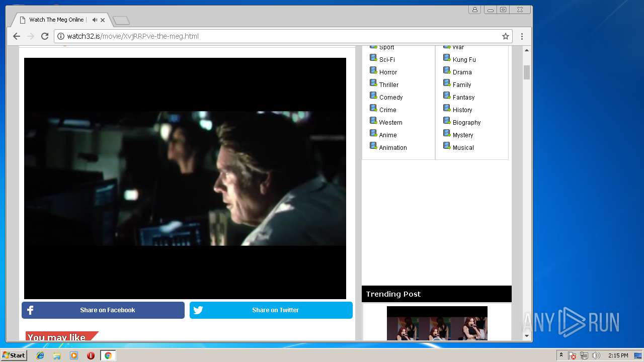Click the Fantasy category icon
This screenshot has height=362, width=644.
coord(447,96)
